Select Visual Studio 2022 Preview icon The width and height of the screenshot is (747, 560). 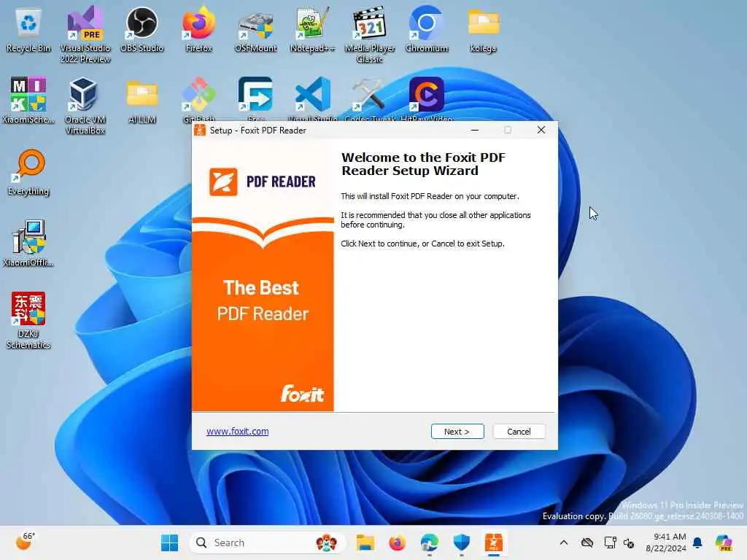(85, 35)
